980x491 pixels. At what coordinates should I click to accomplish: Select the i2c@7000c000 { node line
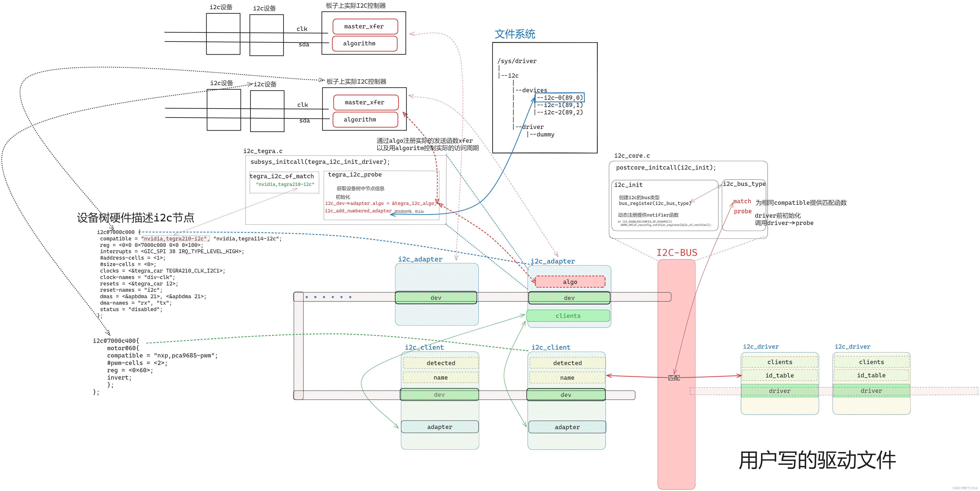pos(119,232)
